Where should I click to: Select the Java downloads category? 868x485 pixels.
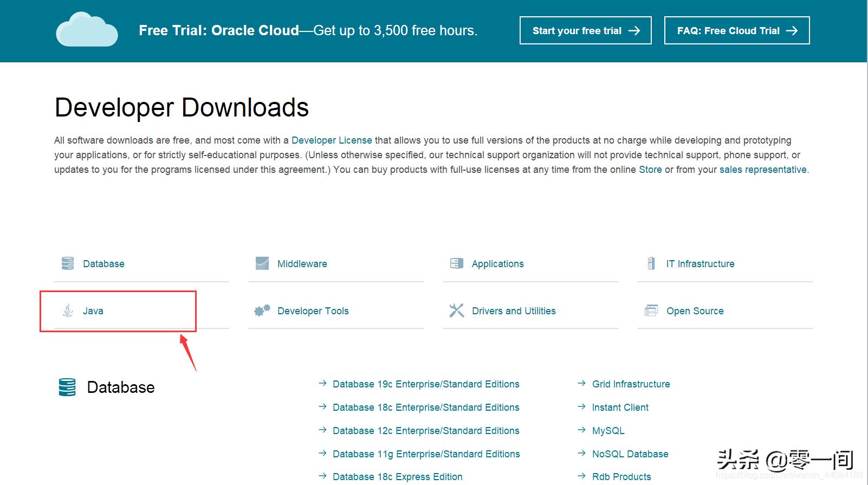93,311
